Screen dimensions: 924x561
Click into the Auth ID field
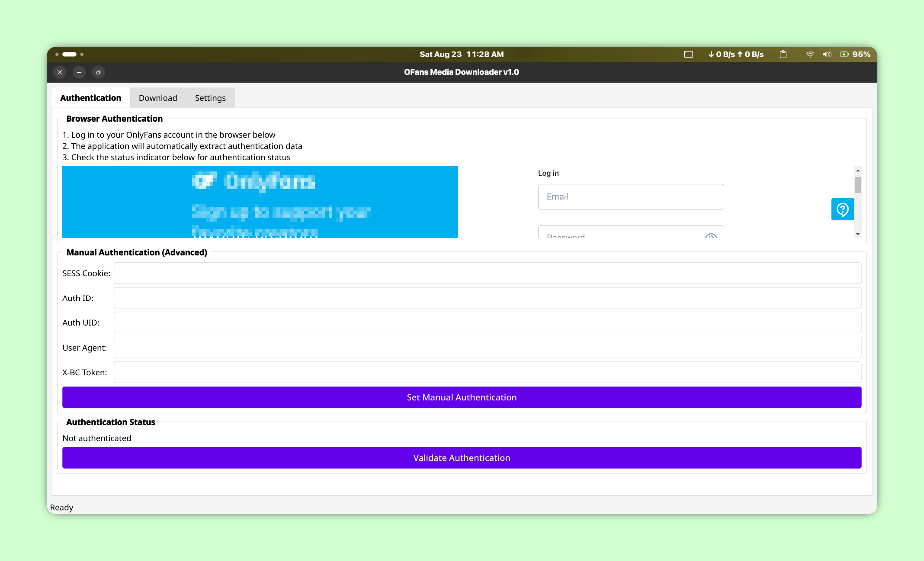coord(488,298)
